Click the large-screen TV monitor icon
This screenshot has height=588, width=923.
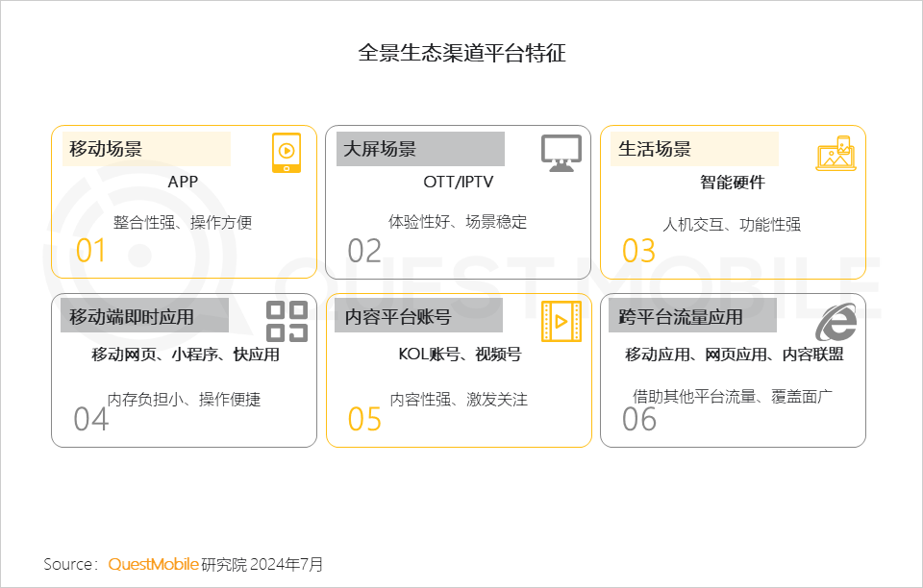pyautogui.click(x=561, y=152)
